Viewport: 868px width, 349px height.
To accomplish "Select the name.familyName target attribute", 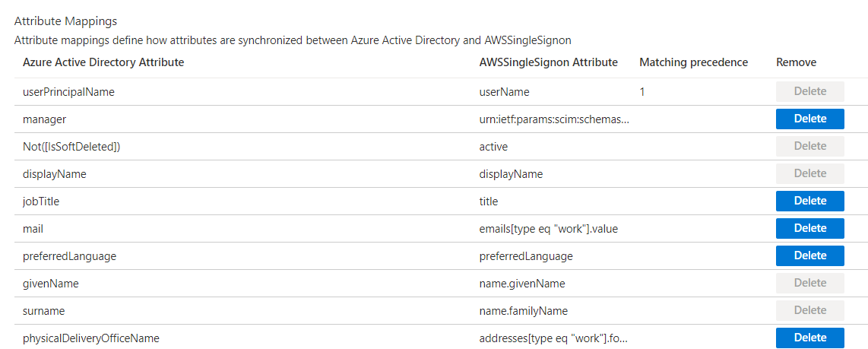I will click(x=523, y=311).
